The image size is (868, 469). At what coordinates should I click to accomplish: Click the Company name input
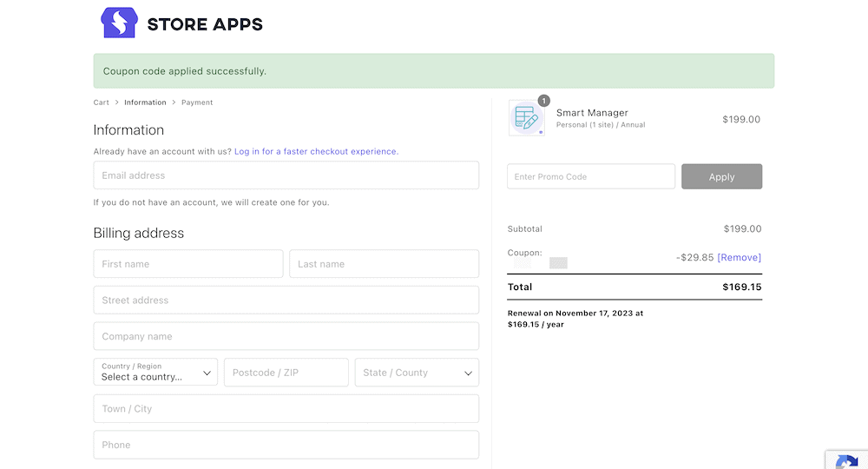[286, 336]
